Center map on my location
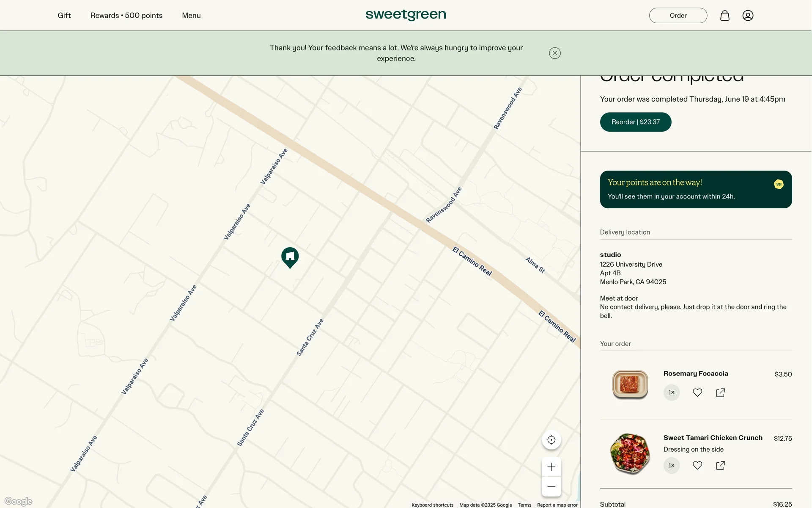This screenshot has width=812, height=508. [x=551, y=440]
